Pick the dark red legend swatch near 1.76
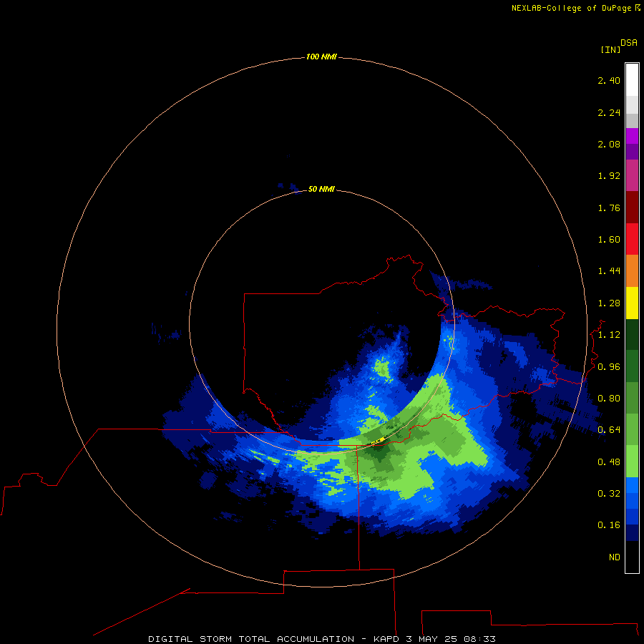This screenshot has width=644, height=644. pos(632,208)
